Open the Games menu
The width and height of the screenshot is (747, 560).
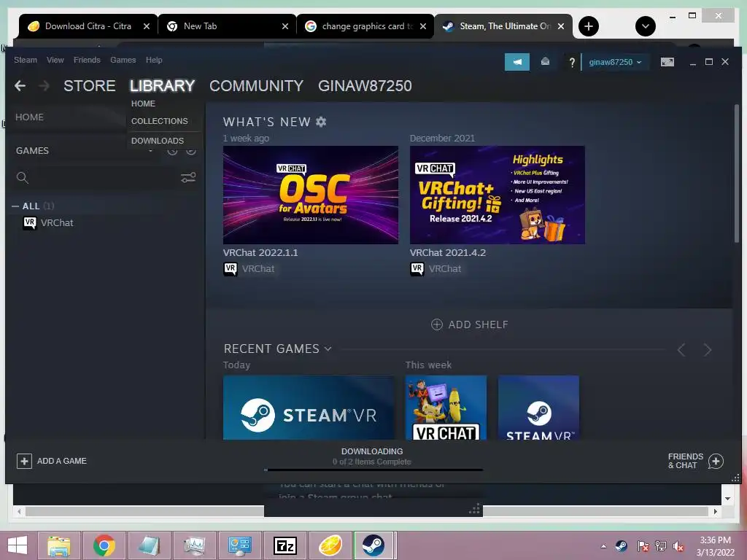[123, 60]
